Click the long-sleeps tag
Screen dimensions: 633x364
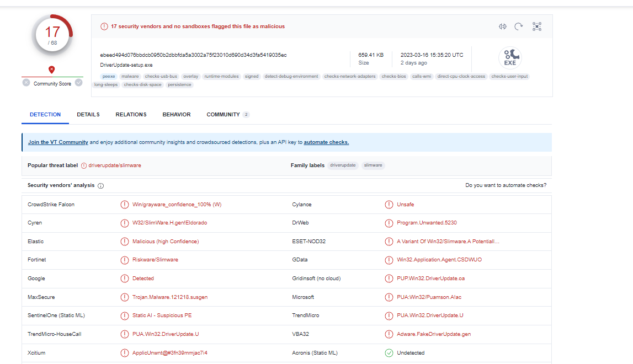click(106, 85)
